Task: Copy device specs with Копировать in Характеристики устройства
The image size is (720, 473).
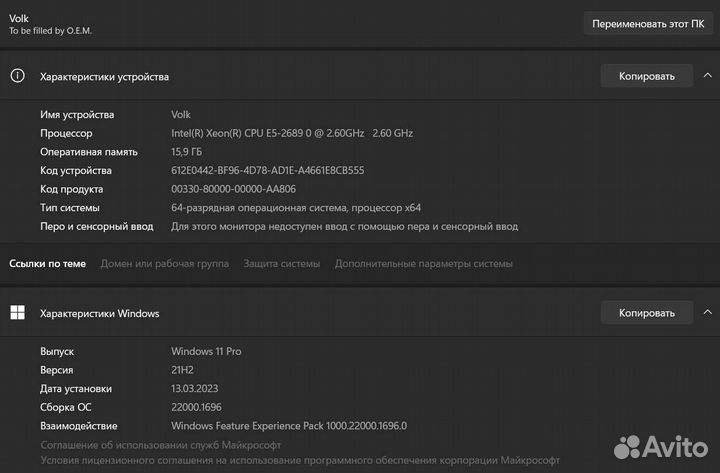Action: pos(647,76)
